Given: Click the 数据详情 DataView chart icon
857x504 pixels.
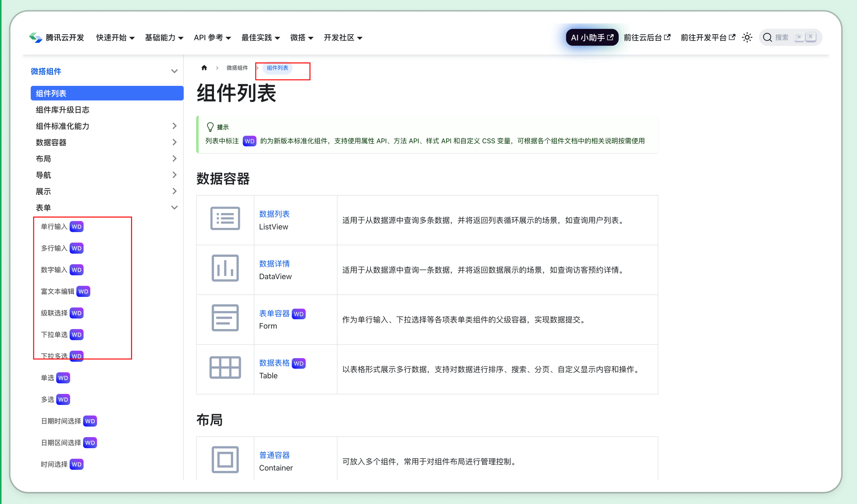Looking at the screenshot, I should pyautogui.click(x=225, y=268).
